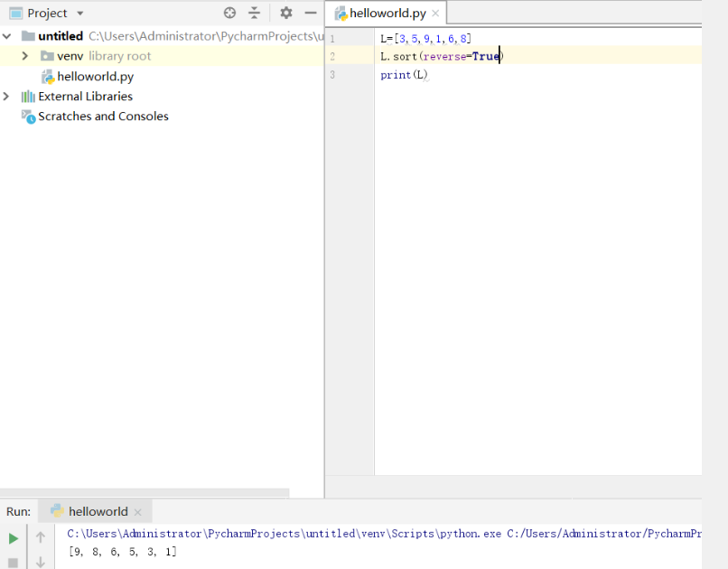The height and width of the screenshot is (569, 728).
Task: Click the up arrow in Run console
Action: click(x=41, y=537)
